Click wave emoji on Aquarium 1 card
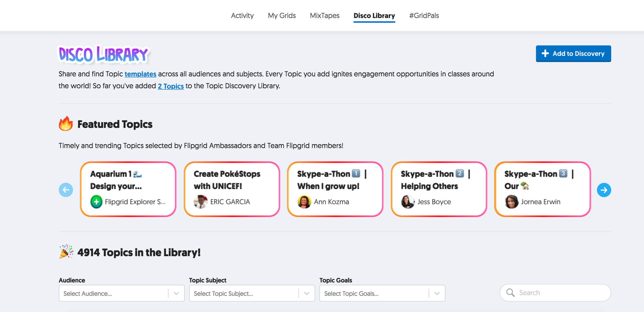This screenshot has width=644, height=312. pos(138,174)
